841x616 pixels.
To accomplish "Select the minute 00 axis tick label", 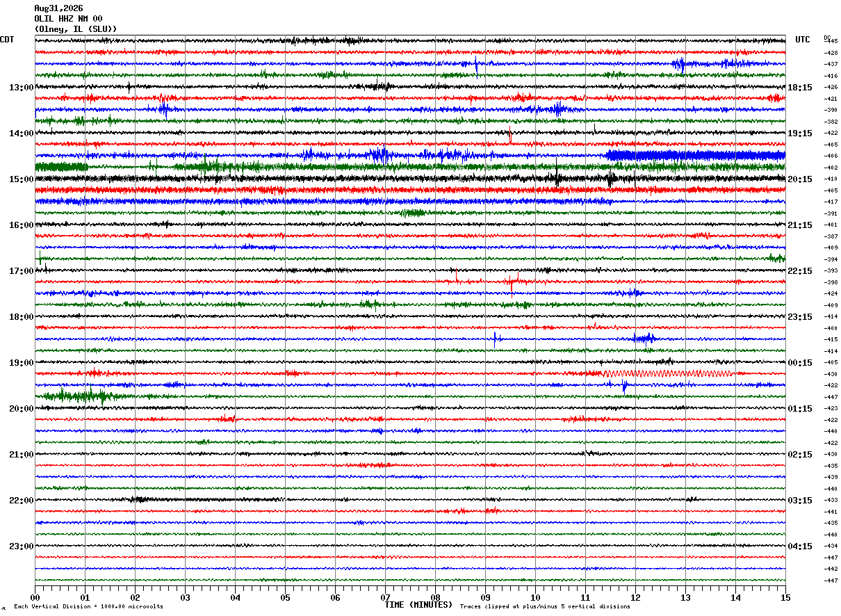I will coord(35,597).
